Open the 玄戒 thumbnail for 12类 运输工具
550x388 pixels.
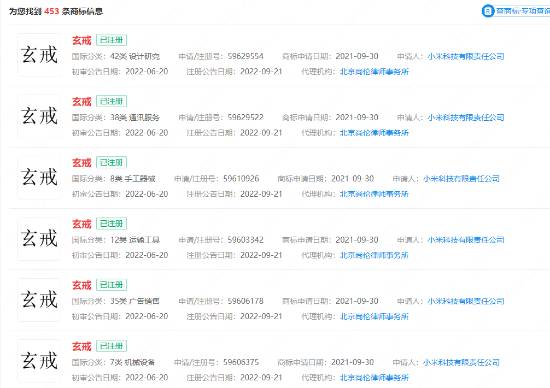[39, 239]
